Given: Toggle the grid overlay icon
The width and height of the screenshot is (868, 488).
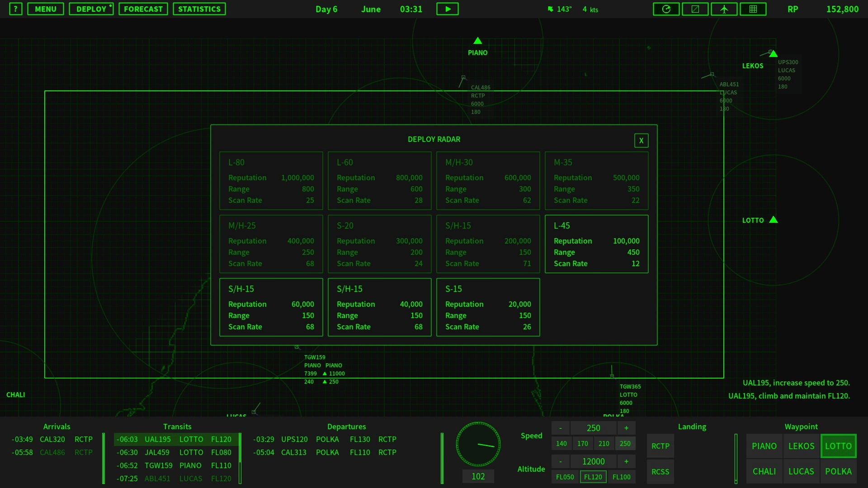Looking at the screenshot, I should pyautogui.click(x=753, y=9).
